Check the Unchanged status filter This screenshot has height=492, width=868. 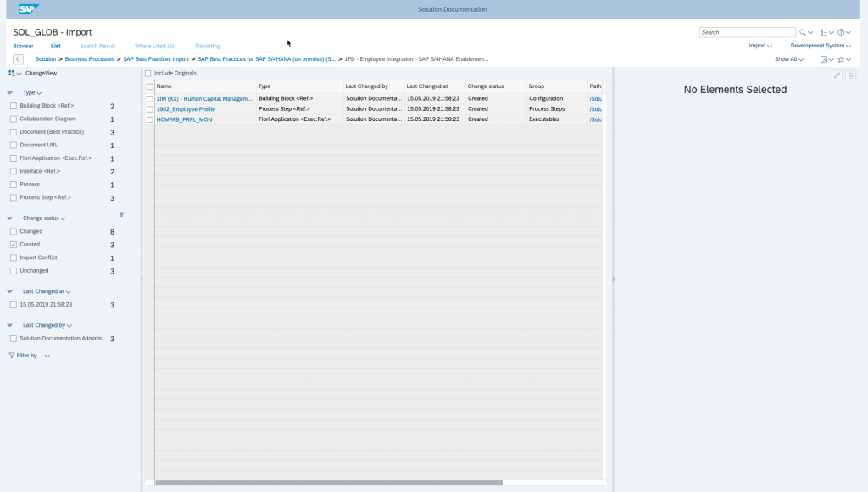click(14, 271)
